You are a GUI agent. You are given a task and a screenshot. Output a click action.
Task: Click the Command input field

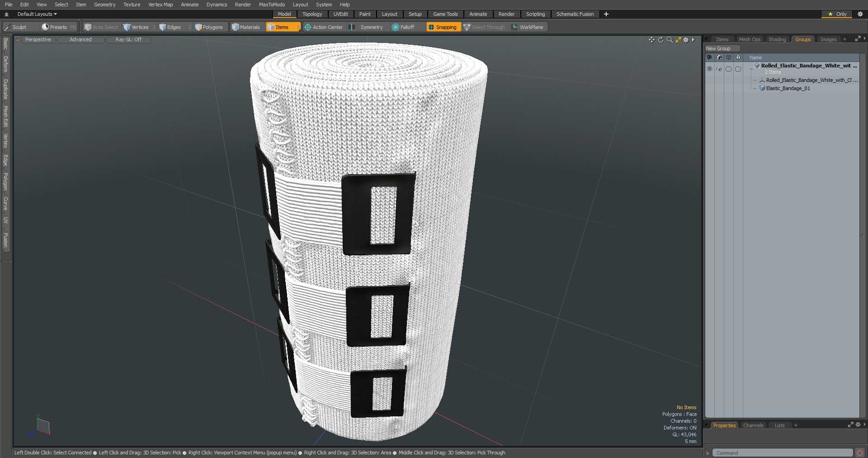[783, 453]
